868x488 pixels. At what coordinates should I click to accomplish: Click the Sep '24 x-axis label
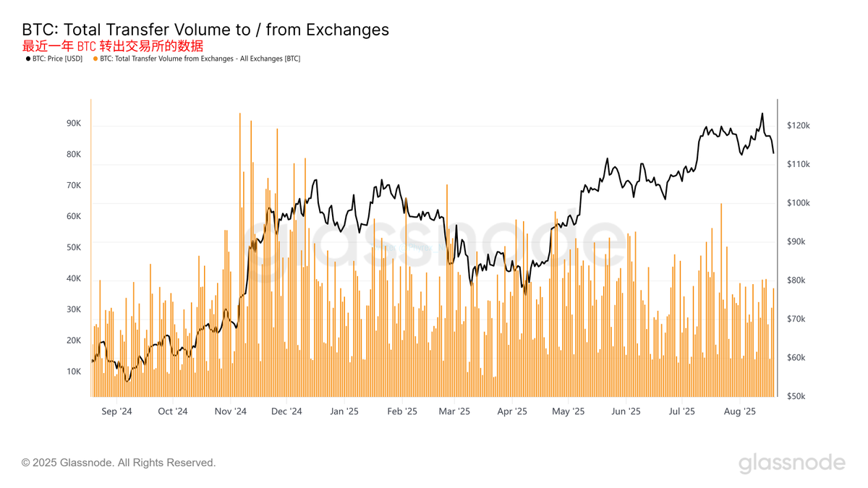point(117,411)
